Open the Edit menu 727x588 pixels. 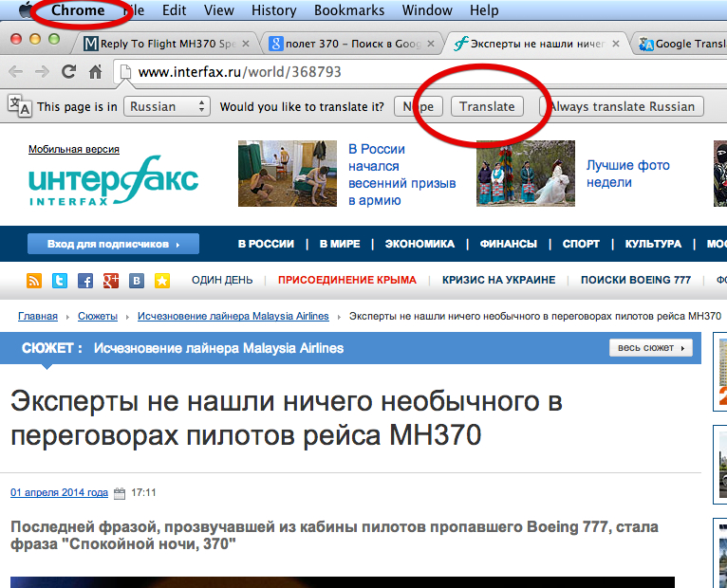click(x=174, y=10)
